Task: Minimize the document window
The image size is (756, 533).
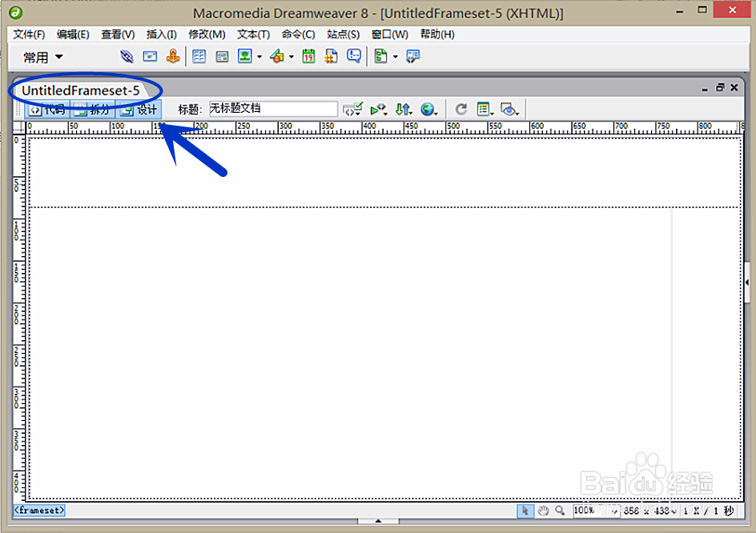Action: pyautogui.click(x=705, y=88)
